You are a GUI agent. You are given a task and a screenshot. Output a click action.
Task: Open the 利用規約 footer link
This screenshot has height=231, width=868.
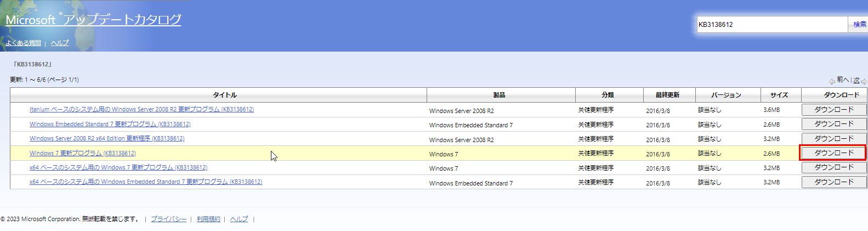click(208, 219)
